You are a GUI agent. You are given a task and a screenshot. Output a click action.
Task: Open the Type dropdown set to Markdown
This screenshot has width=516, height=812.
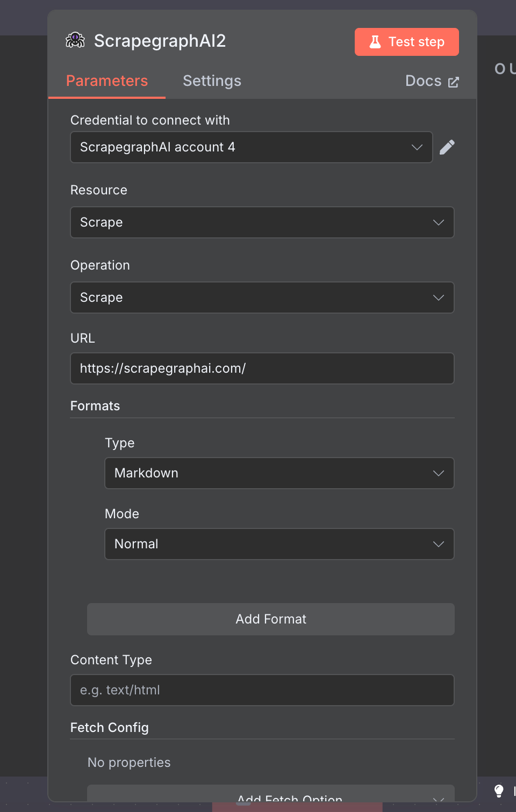click(x=279, y=473)
